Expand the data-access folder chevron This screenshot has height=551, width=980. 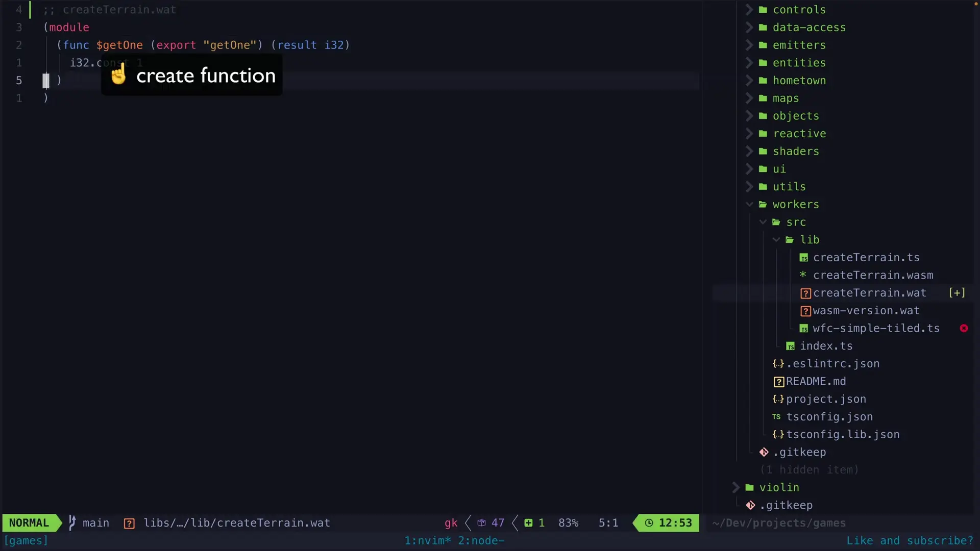tap(749, 28)
